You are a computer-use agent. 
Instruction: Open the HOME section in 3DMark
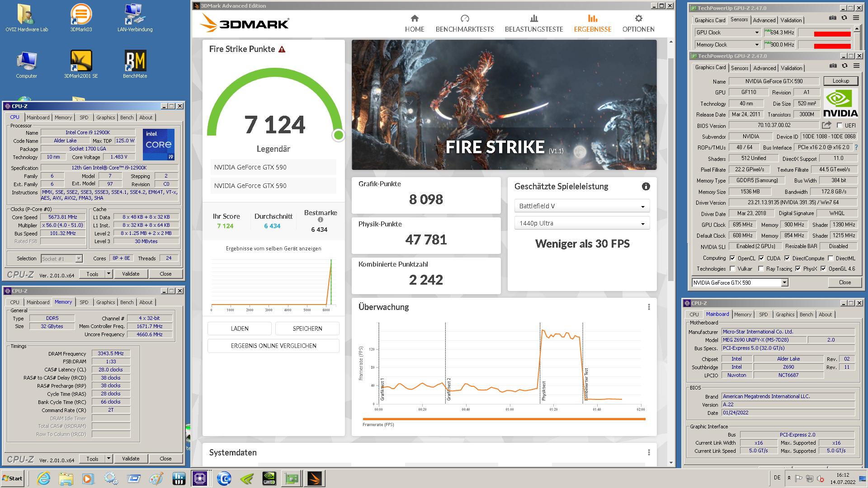point(414,23)
